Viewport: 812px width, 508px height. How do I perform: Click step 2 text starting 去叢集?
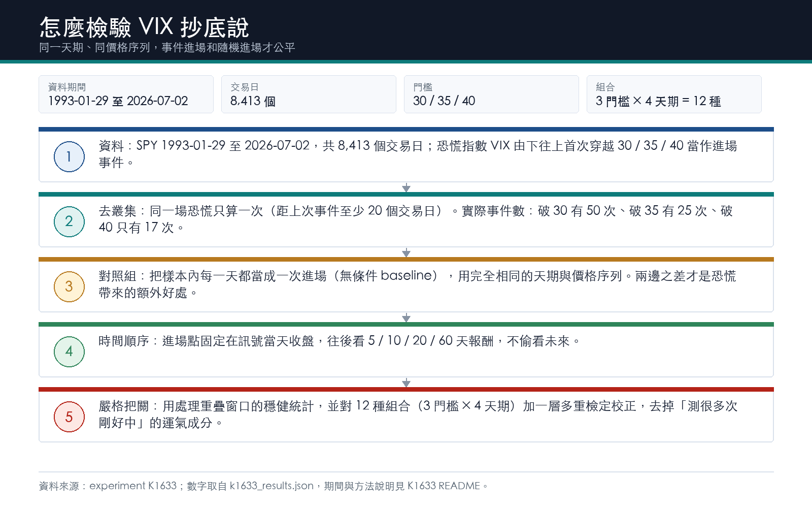[416, 219]
